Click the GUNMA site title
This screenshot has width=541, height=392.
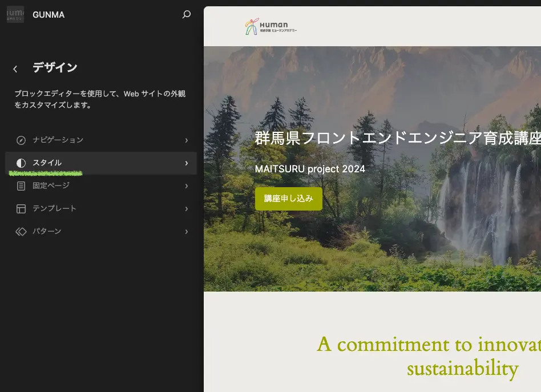pos(49,15)
